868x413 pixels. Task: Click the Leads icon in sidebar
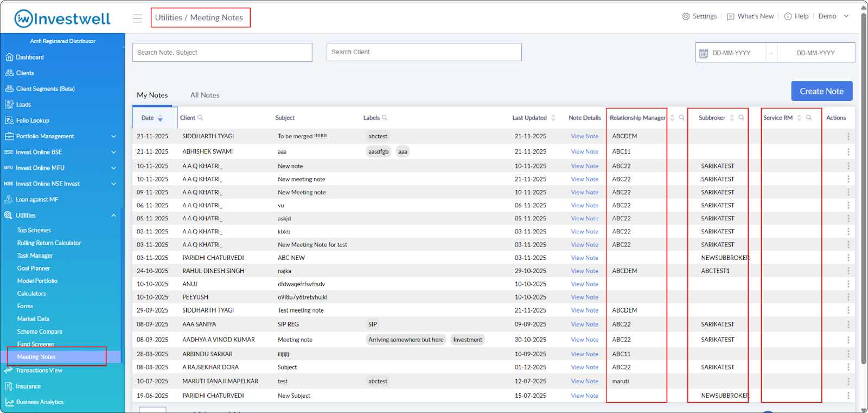click(x=9, y=105)
